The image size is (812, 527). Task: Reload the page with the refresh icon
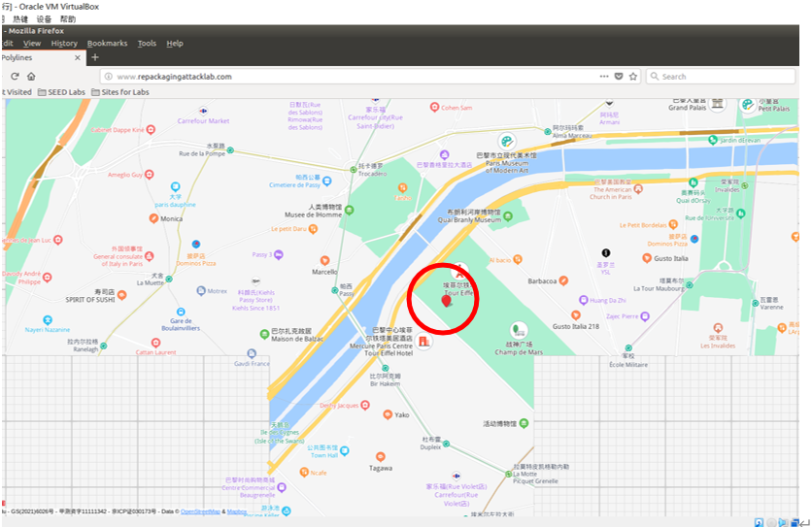tap(15, 76)
